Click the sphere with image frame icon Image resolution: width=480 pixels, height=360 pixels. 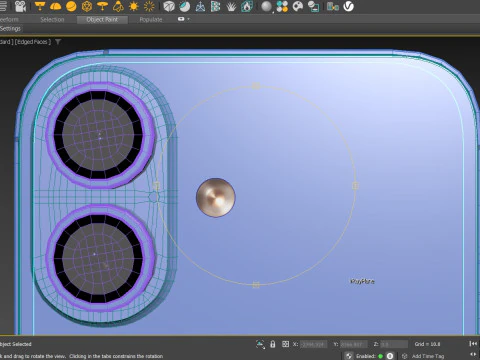pos(313,6)
